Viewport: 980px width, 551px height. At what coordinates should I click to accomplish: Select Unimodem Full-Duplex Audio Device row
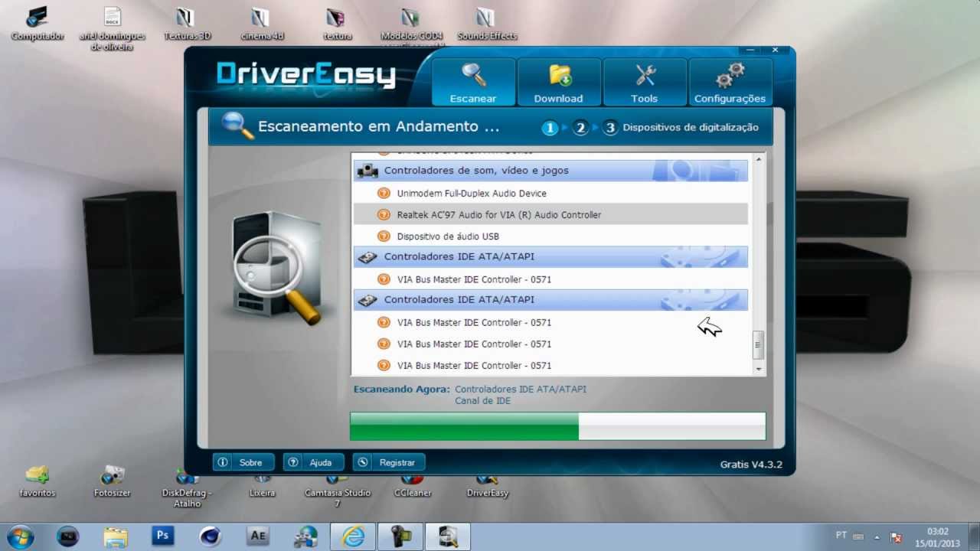[550, 194]
